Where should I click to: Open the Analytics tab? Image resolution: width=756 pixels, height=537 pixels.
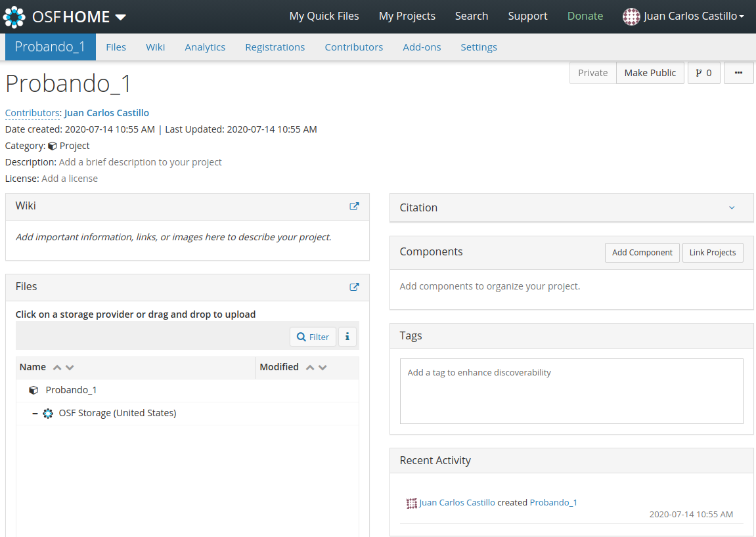pos(205,47)
